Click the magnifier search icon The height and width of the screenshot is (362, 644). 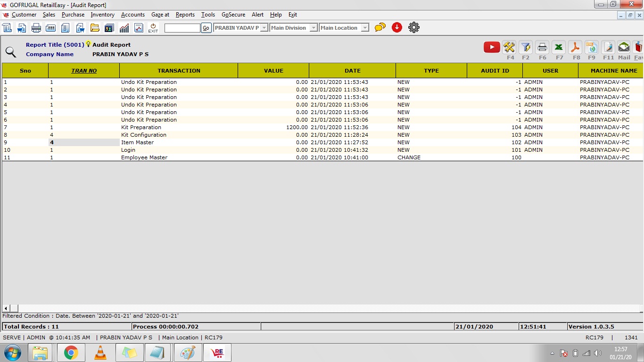coord(10,52)
